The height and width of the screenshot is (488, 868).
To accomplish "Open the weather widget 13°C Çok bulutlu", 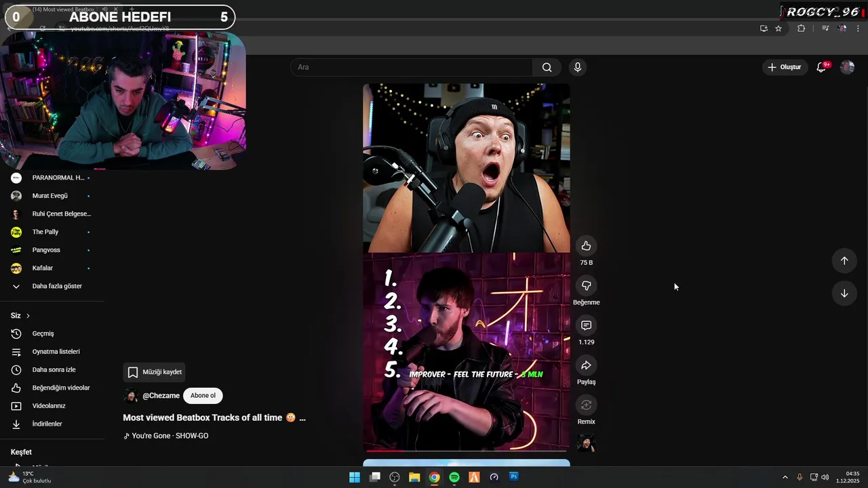I will [x=30, y=477].
